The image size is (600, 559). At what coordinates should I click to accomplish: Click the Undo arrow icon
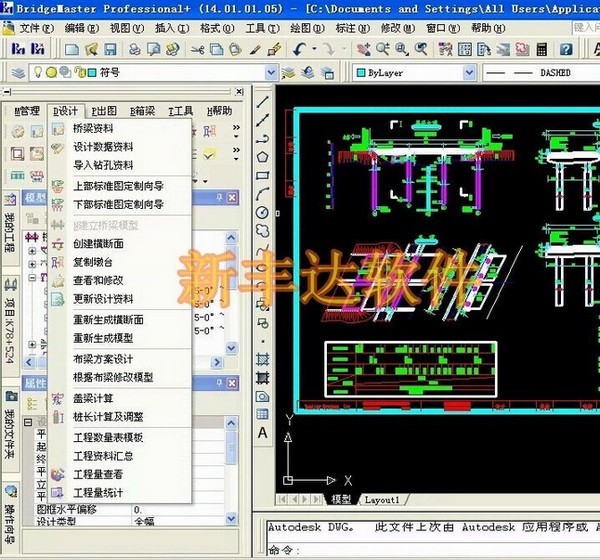[300, 49]
